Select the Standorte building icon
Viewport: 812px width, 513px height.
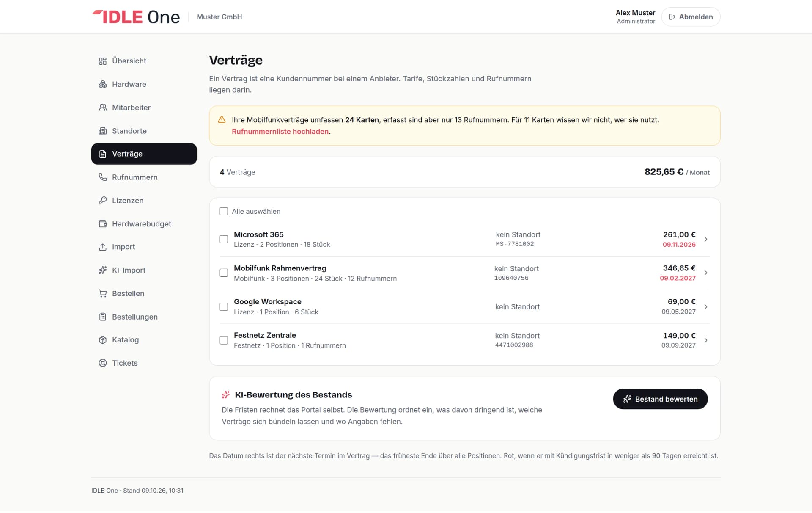(103, 131)
